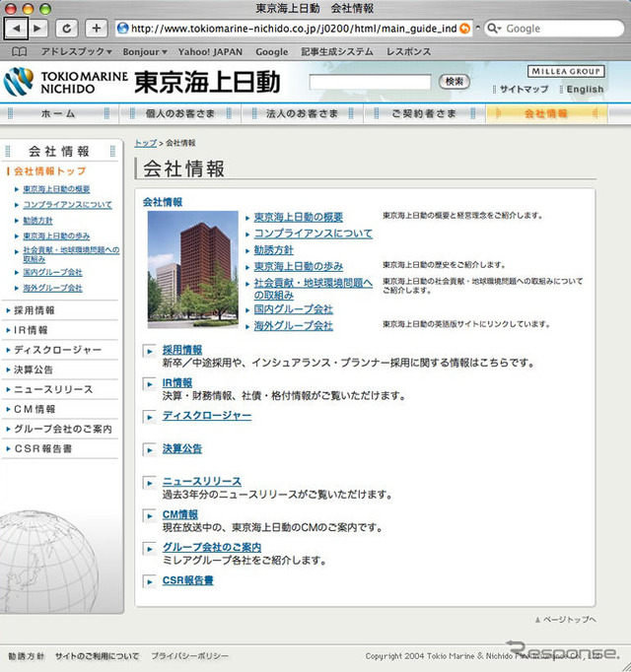Open the bookmarks book icon
Screen dimensions: 631x672
click(x=19, y=52)
